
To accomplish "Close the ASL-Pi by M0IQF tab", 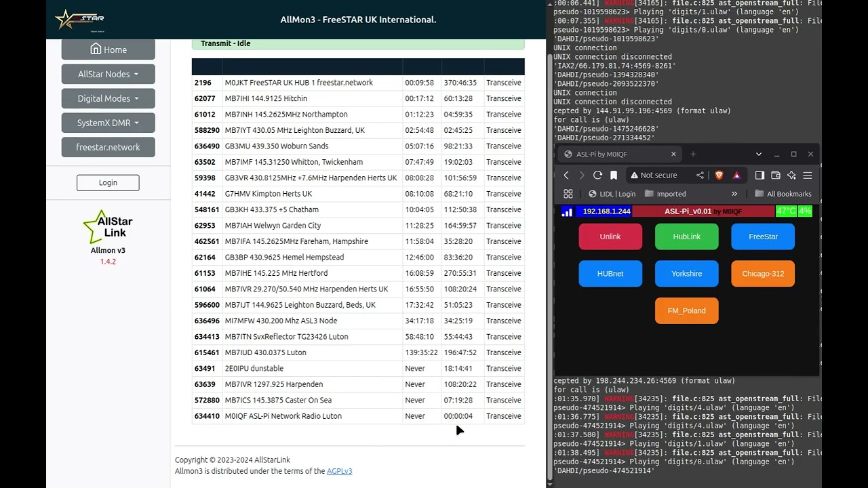I will (673, 154).
